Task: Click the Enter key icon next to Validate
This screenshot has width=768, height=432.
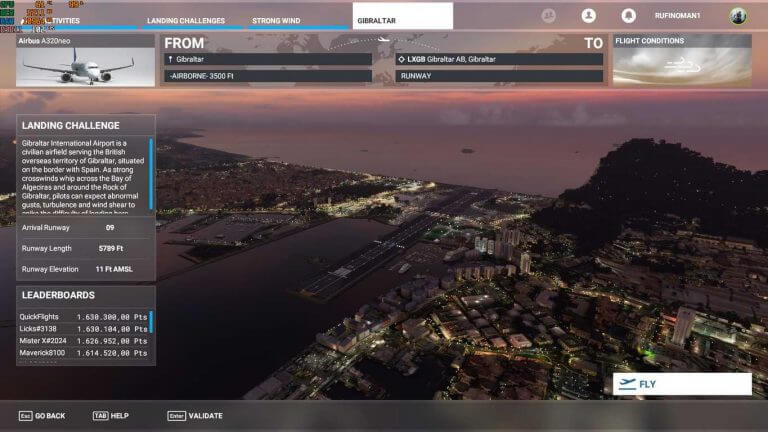Action: click(176, 416)
